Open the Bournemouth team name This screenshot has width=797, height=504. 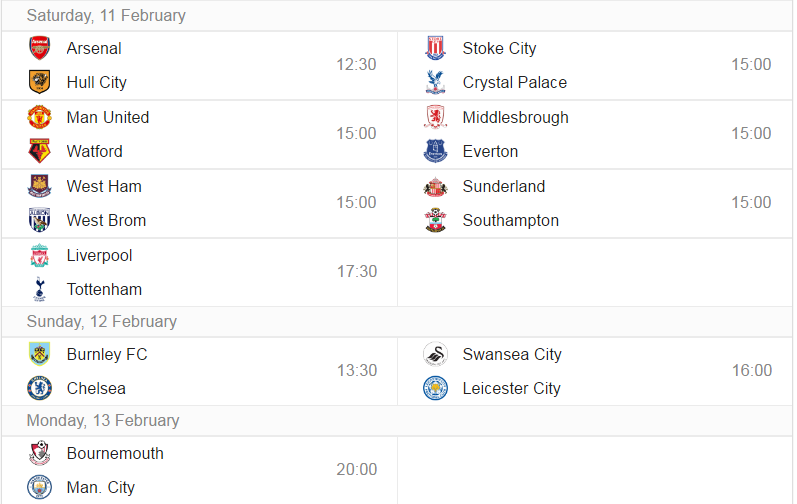tap(115, 453)
